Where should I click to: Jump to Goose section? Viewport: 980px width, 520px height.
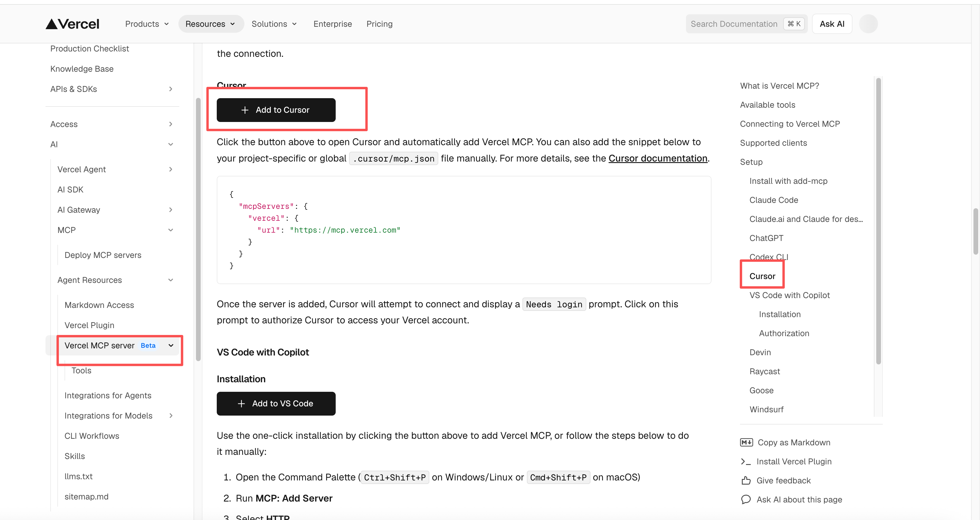coord(761,390)
